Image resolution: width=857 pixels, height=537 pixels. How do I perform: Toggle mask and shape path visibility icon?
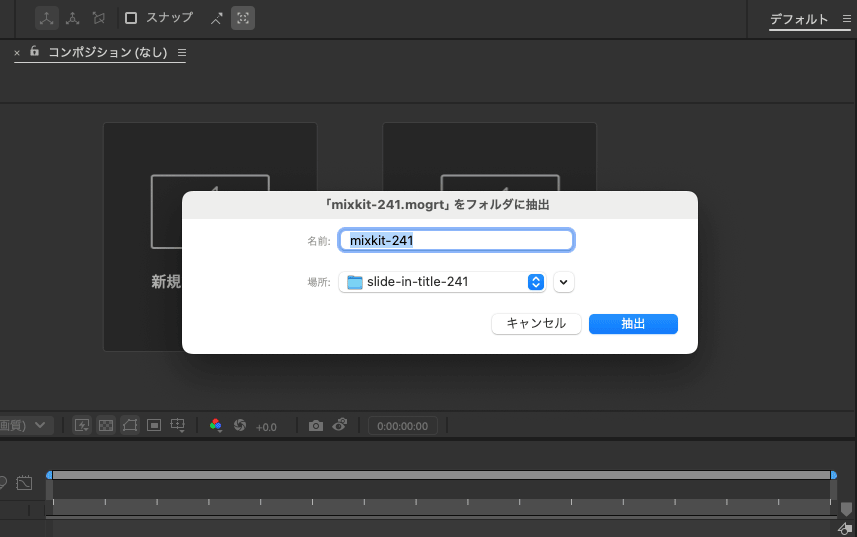[130, 425]
